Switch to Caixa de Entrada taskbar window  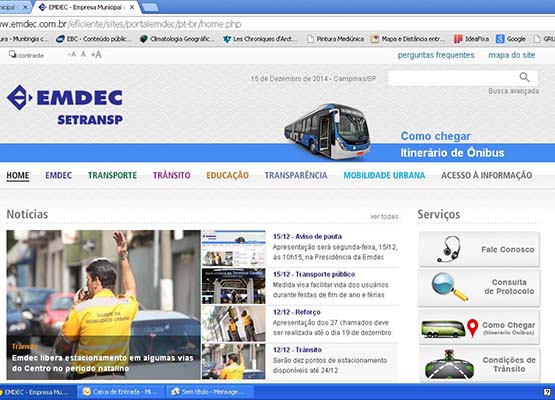[x=121, y=392]
